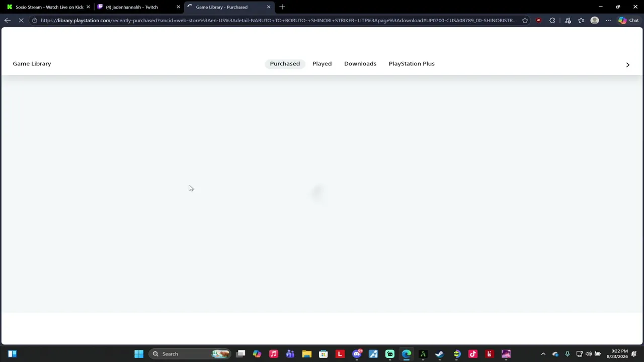The width and height of the screenshot is (644, 362).
Task: Close the jadenhannahh Twitch tab
Action: (x=178, y=7)
